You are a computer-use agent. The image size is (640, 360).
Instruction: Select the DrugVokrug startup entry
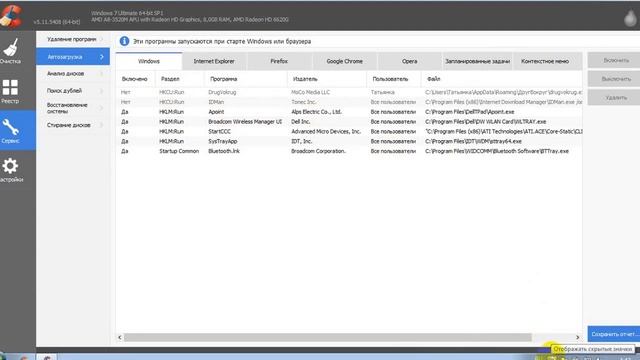coord(349,92)
